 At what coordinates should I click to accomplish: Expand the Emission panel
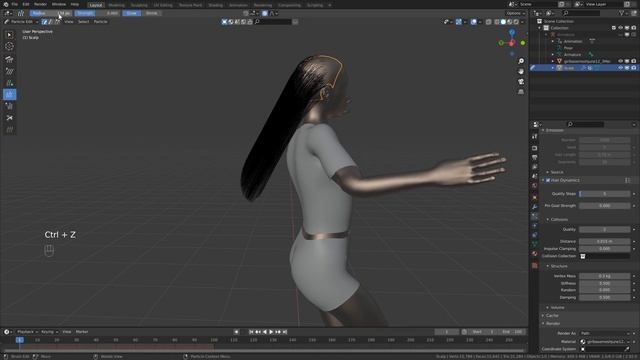click(x=555, y=130)
